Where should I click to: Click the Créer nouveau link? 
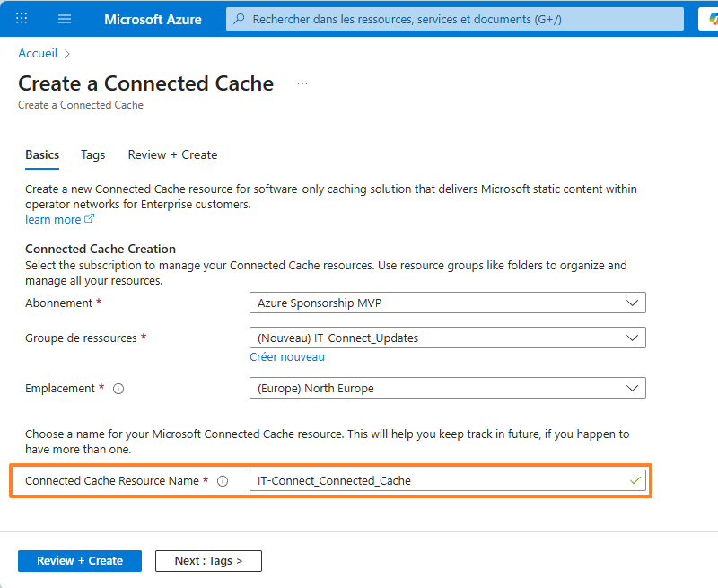(287, 357)
